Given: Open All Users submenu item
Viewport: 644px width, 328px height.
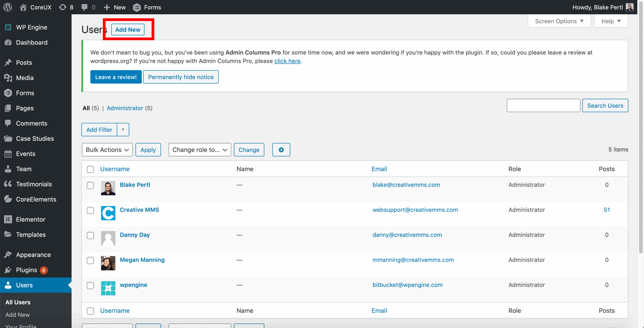Looking at the screenshot, I should tap(18, 302).
